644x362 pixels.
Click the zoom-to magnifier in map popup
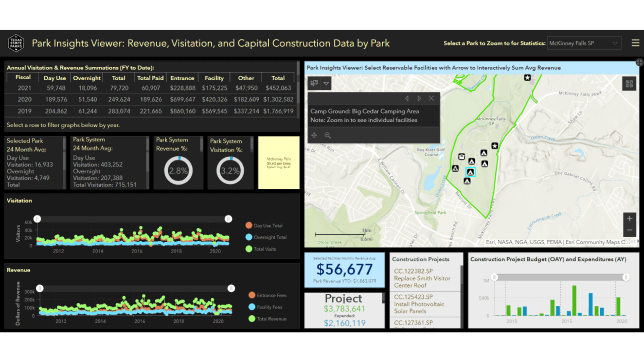[328, 135]
